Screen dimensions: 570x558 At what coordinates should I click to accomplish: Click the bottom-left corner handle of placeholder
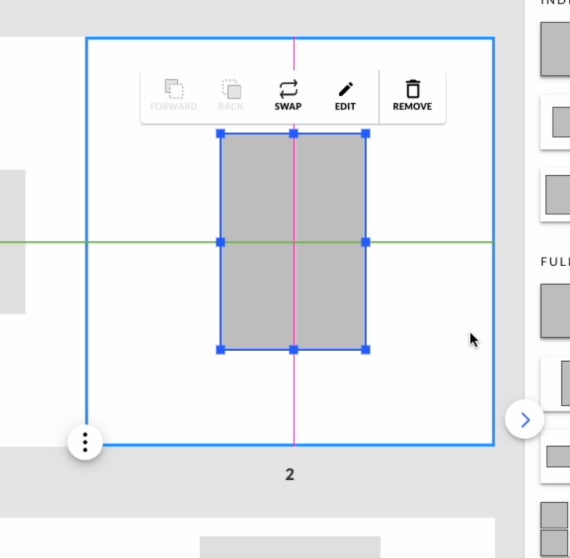tap(221, 350)
